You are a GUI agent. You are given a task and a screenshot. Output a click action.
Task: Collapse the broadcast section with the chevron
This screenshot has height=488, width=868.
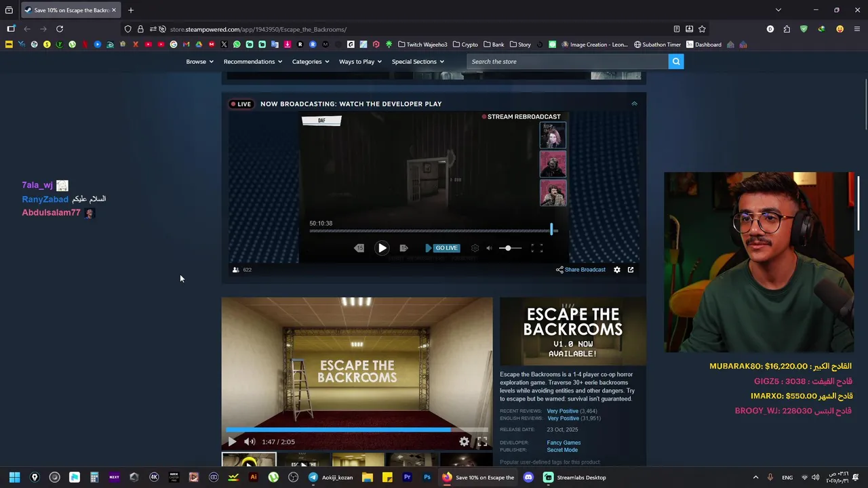tap(634, 104)
